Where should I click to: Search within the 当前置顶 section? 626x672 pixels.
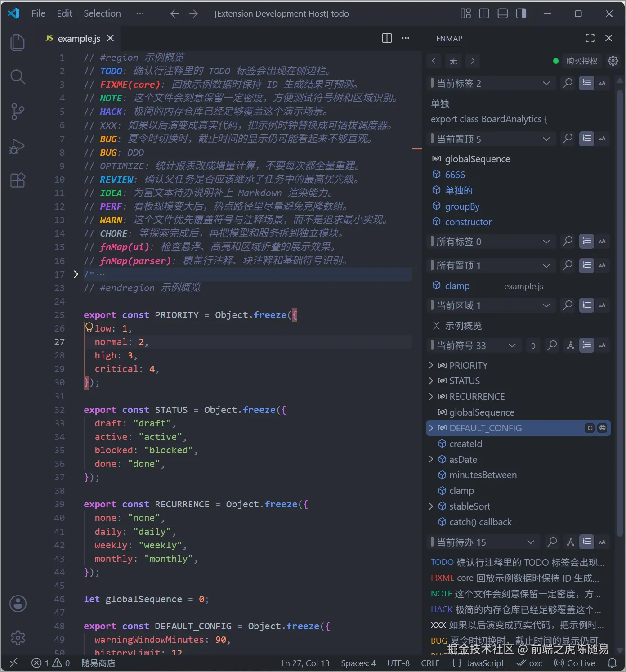click(568, 139)
